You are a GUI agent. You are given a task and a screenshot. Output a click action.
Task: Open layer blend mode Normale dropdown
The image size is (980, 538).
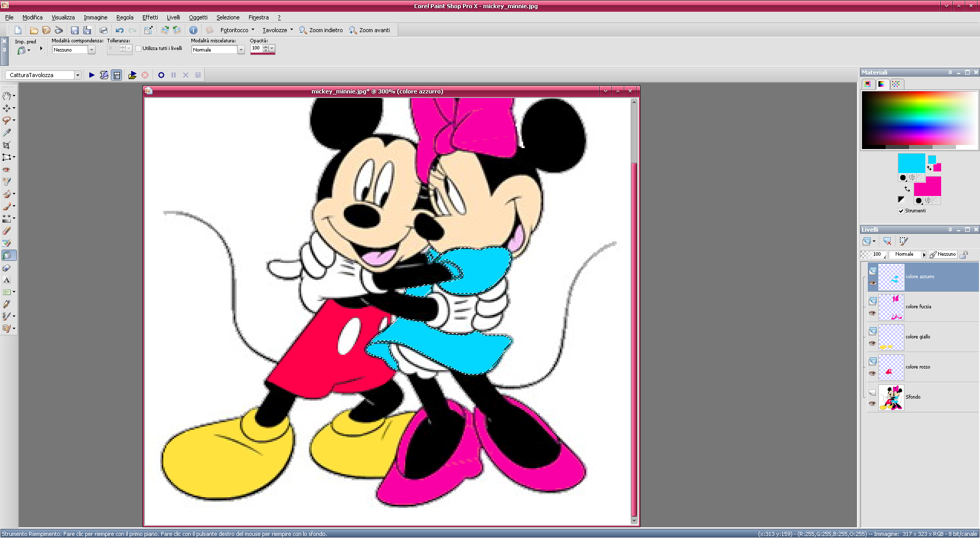tap(923, 254)
